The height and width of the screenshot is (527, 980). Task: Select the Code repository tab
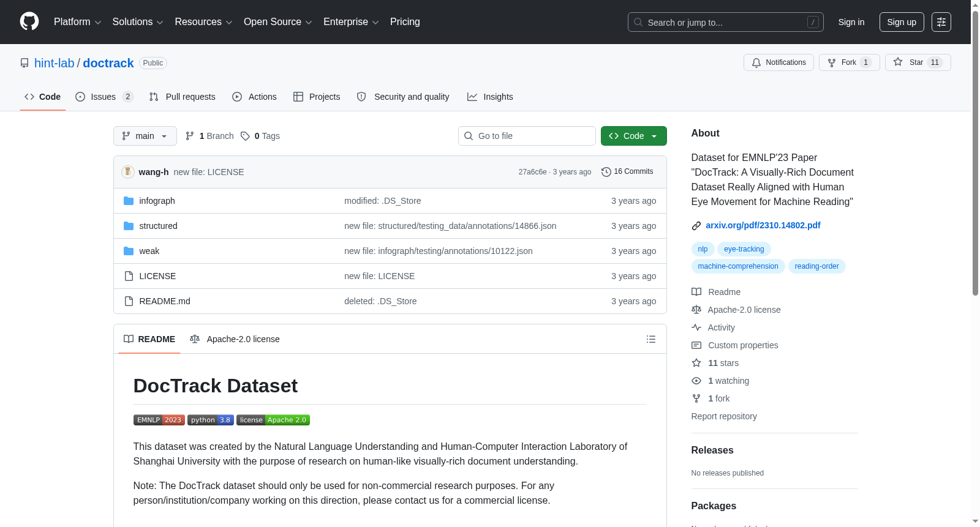click(43, 97)
